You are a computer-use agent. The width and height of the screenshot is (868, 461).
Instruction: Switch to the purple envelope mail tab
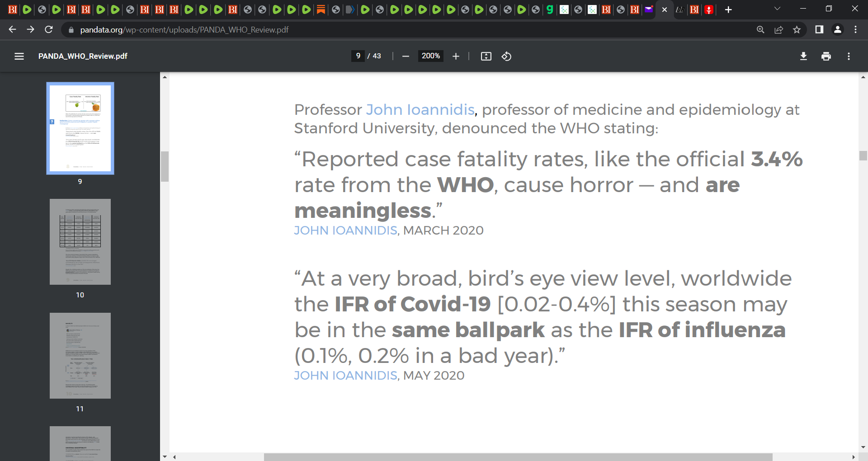pos(649,9)
